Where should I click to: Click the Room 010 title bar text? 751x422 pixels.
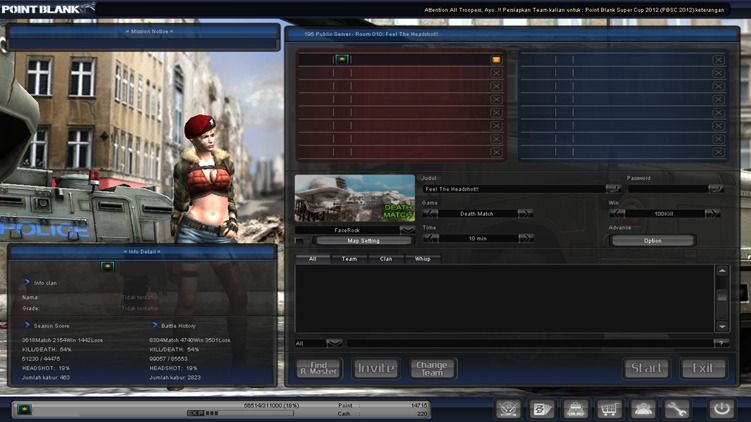point(371,34)
